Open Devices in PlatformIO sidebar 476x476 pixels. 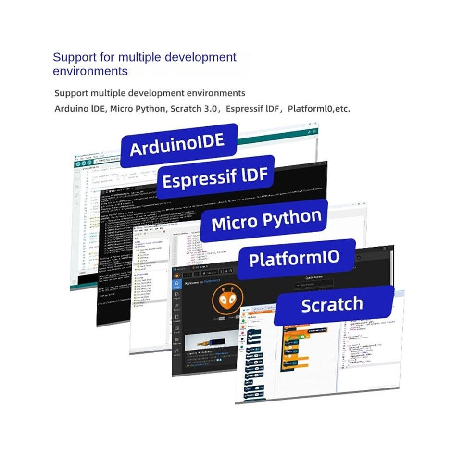pos(177,352)
